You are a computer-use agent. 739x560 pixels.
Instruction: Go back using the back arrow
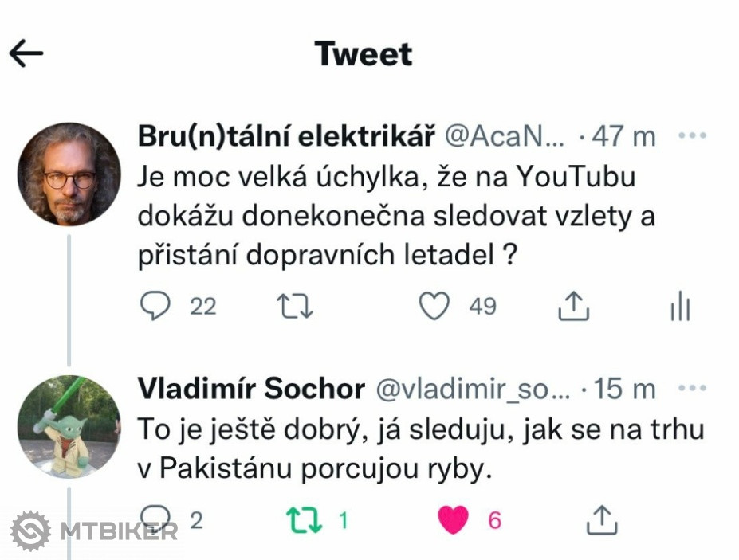pos(26,53)
